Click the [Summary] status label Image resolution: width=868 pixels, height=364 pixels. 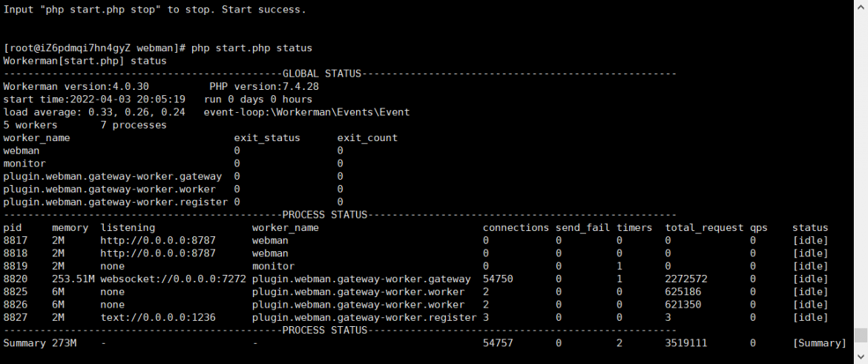[819, 343]
